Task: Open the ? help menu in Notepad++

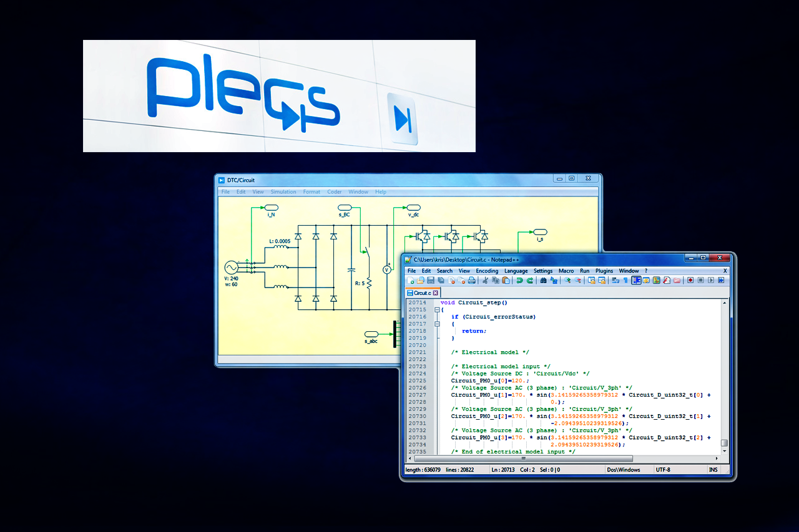Action: click(x=646, y=271)
